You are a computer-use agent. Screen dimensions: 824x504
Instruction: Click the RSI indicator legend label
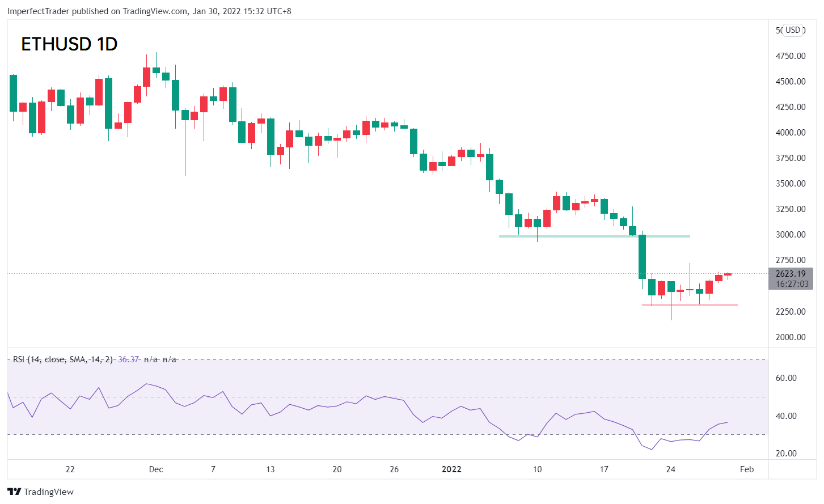(62, 359)
